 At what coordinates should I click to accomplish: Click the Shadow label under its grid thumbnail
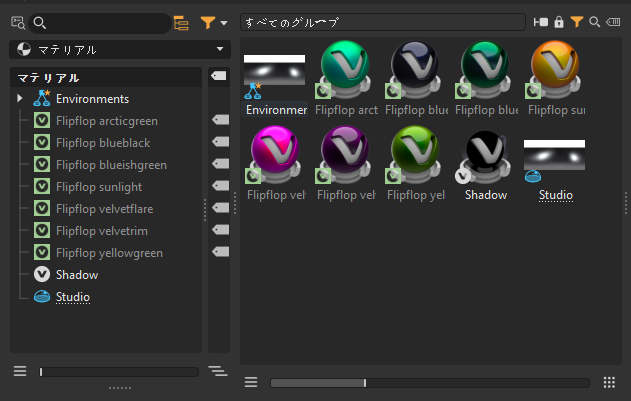(486, 195)
